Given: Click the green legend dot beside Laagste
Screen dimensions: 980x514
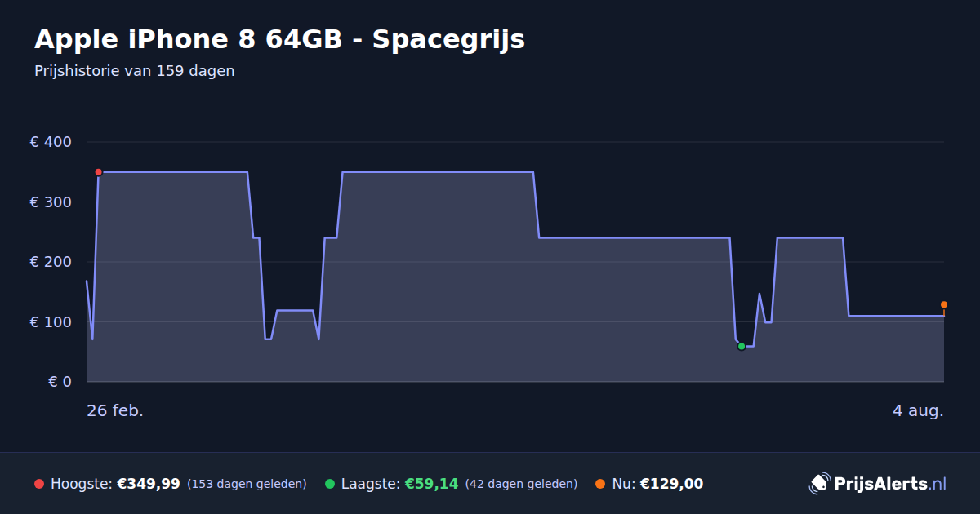Looking at the screenshot, I should tap(330, 484).
